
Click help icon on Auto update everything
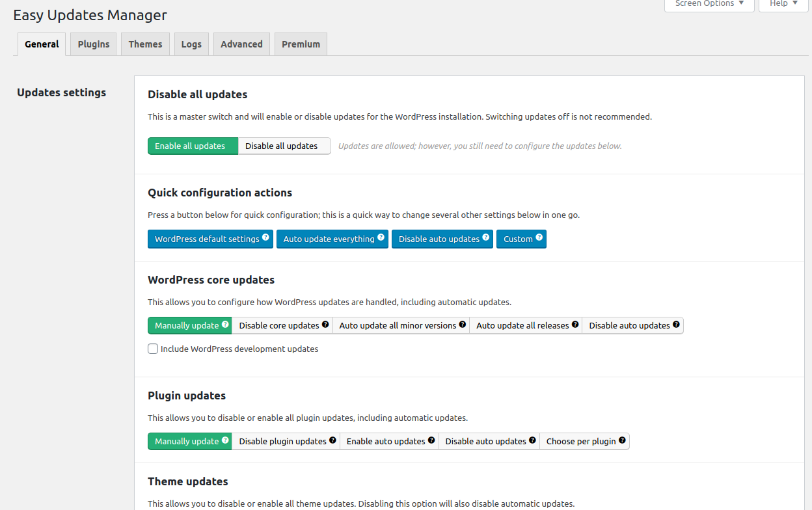click(381, 238)
